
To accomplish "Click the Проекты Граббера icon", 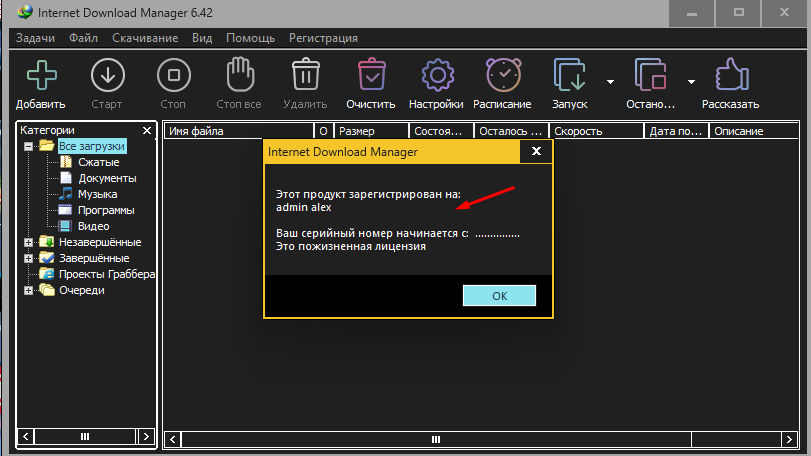I will coord(47,274).
